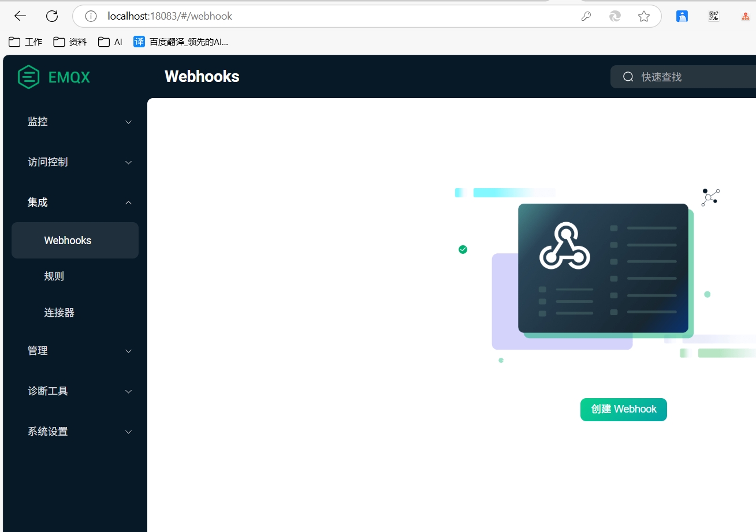This screenshot has width=756, height=532.
Task: Click the site info icon in address bar
Action: click(90, 16)
